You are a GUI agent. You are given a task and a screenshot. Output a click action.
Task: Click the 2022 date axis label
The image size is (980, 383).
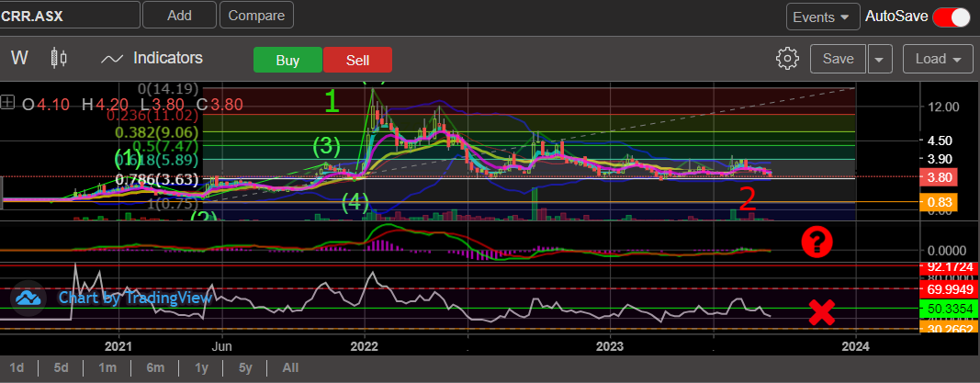point(365,346)
